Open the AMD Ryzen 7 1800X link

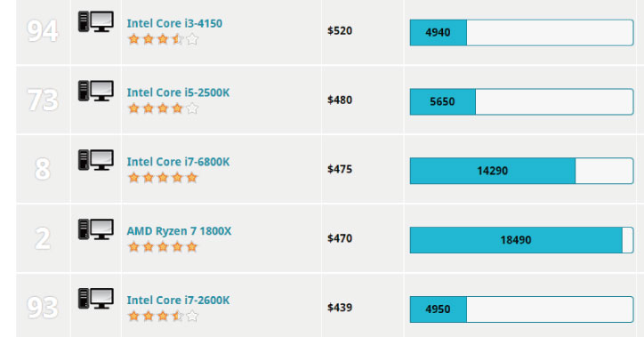point(179,231)
